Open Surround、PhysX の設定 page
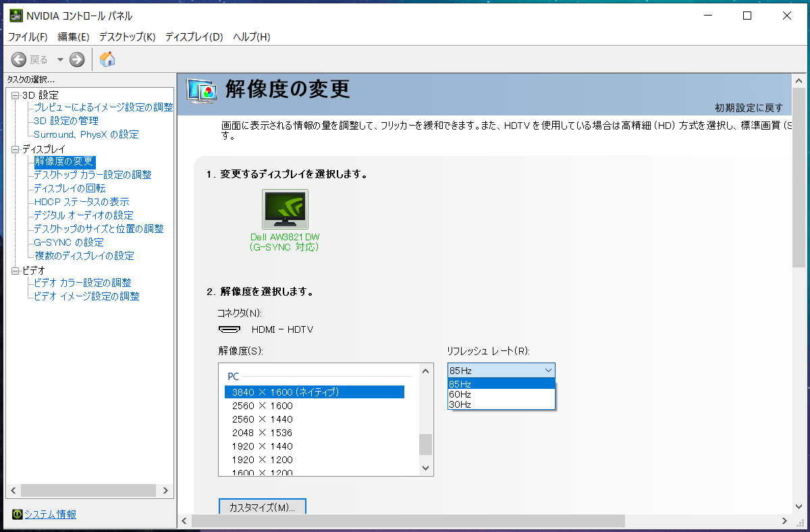 pos(86,134)
